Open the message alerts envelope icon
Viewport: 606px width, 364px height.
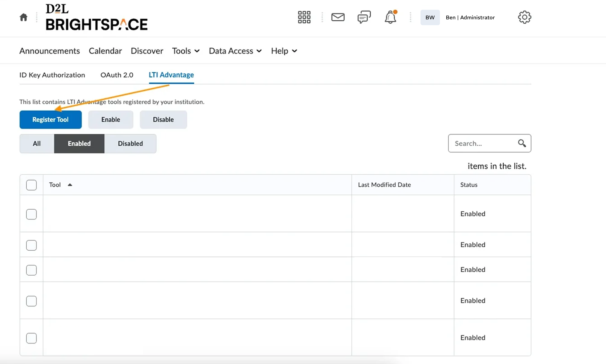[338, 17]
